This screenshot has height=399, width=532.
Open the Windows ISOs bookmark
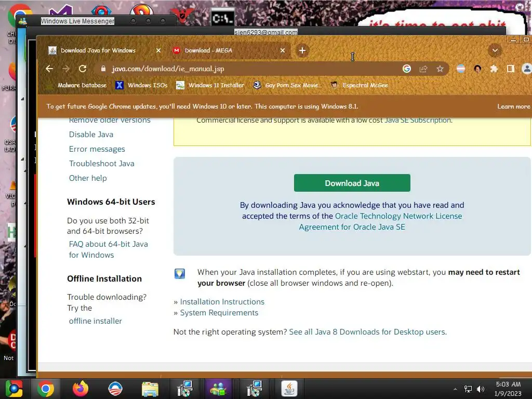click(x=141, y=85)
